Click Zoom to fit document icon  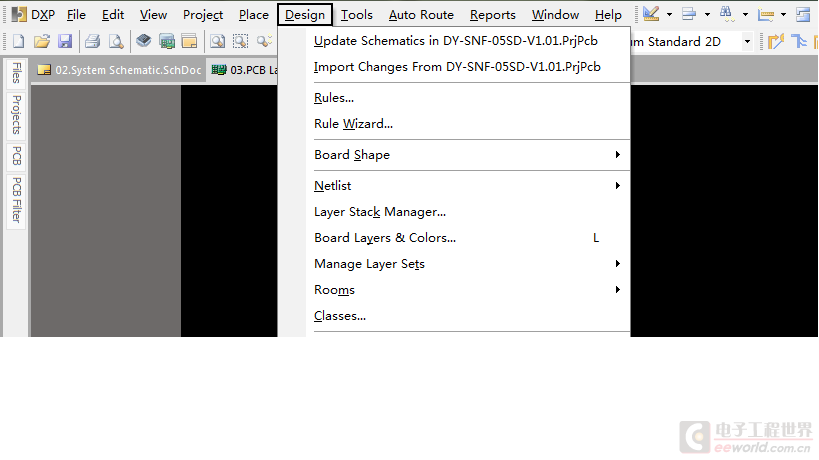point(217,41)
